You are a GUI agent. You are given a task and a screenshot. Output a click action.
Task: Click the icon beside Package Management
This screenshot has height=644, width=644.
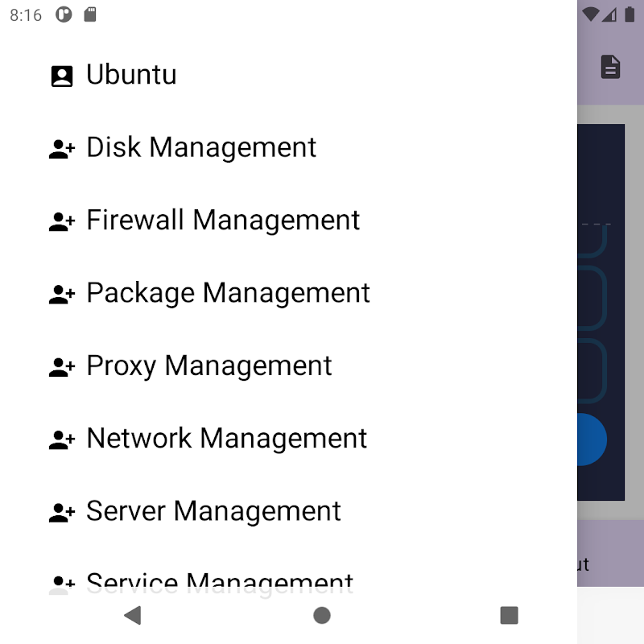62,295
